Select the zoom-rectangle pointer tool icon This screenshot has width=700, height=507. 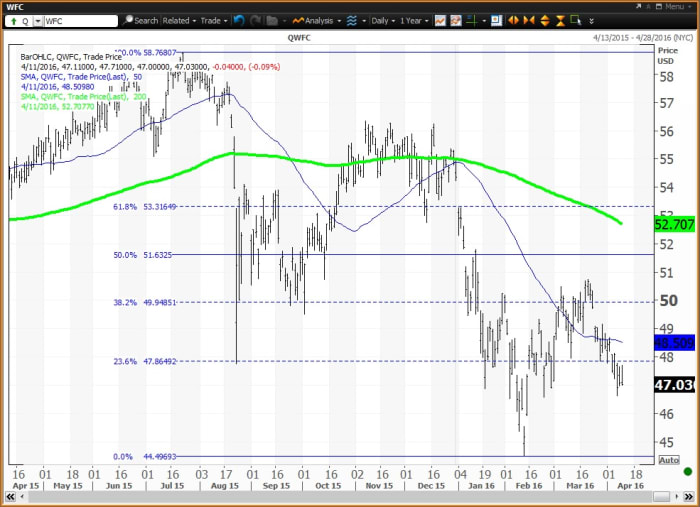(576, 21)
